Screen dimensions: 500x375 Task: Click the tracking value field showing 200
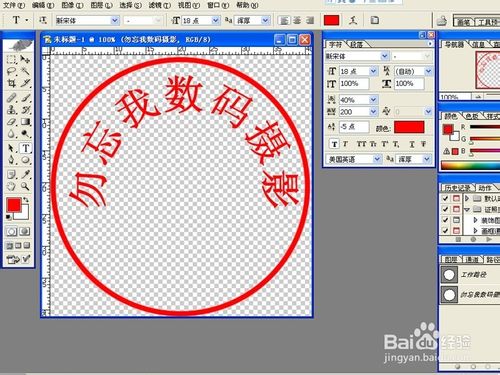tap(354, 112)
